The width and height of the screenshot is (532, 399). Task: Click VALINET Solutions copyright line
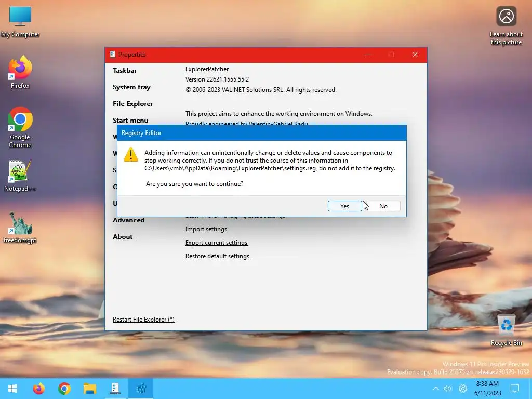[261, 90]
